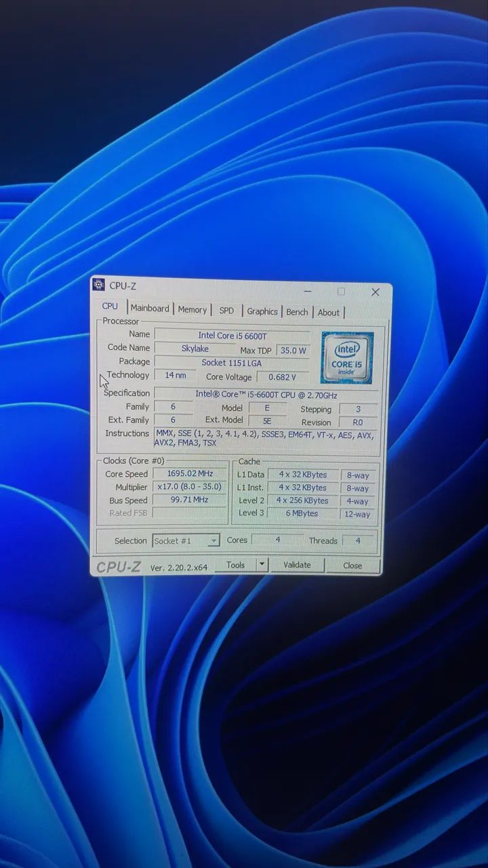The image size is (488, 868).
Task: Click the Multiplier value x17.0 (8.0 - 35.0)
Action: [x=189, y=486]
